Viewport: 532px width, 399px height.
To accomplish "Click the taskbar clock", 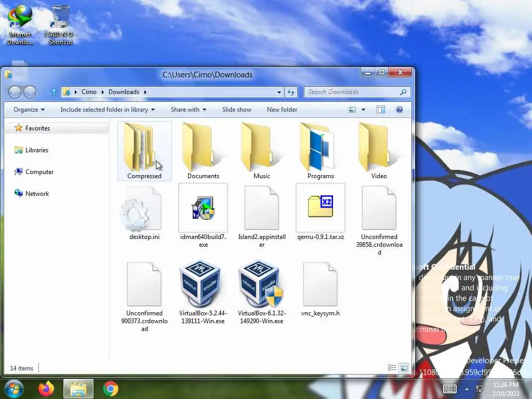I will pos(506,389).
